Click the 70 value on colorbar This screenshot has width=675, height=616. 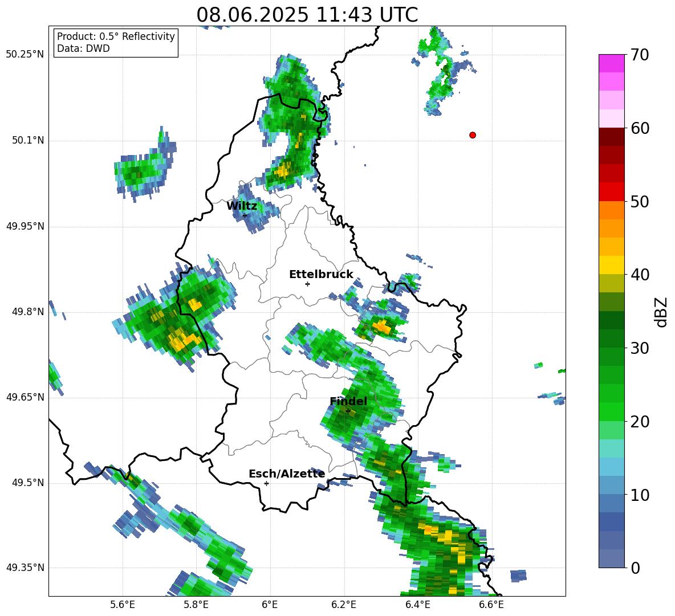coord(640,55)
